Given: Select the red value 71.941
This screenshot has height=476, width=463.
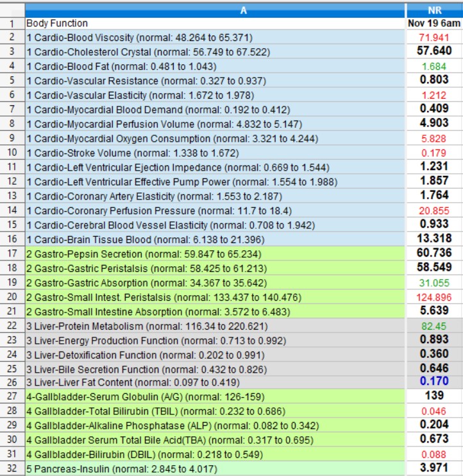Looking at the screenshot, I should 434,37.
